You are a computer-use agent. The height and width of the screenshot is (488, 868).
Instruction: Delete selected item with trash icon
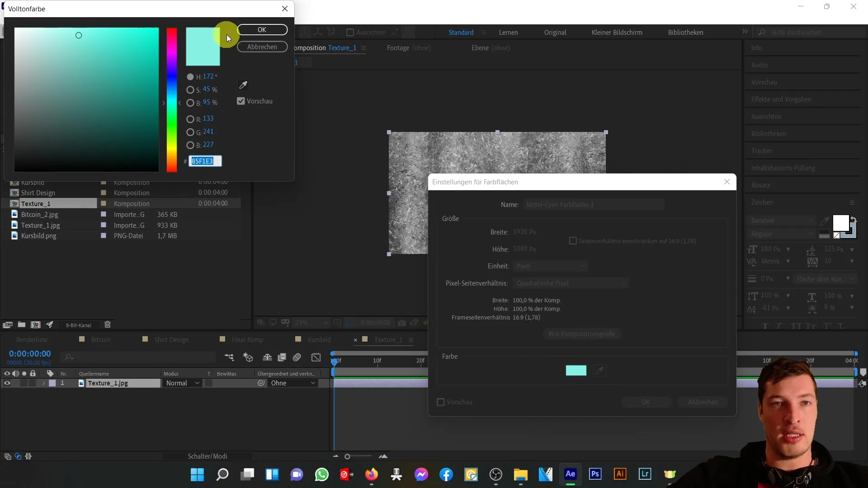[108, 324]
